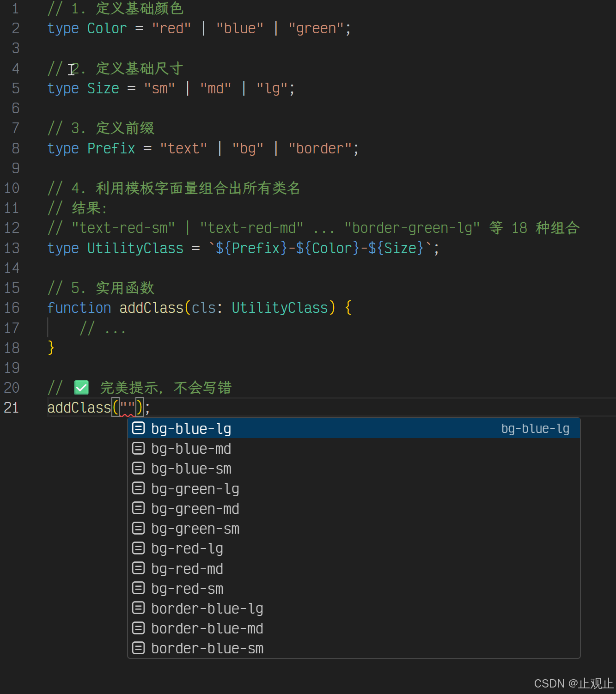
Task: Click the Prefix type name declaration
Action: 111,148
